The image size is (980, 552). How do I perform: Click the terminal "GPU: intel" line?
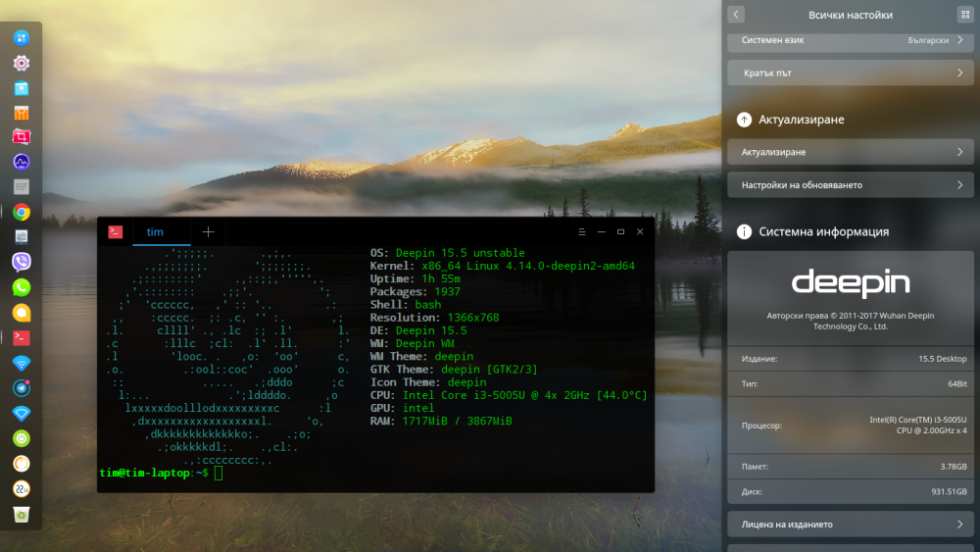click(x=402, y=408)
